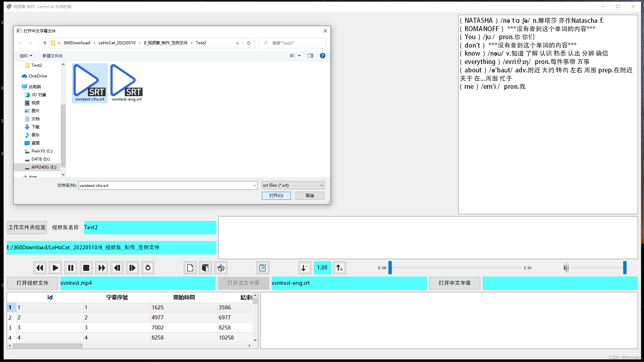This screenshot has height=362, width=644.
Task: Click the pause icon
Action: pos(70,267)
